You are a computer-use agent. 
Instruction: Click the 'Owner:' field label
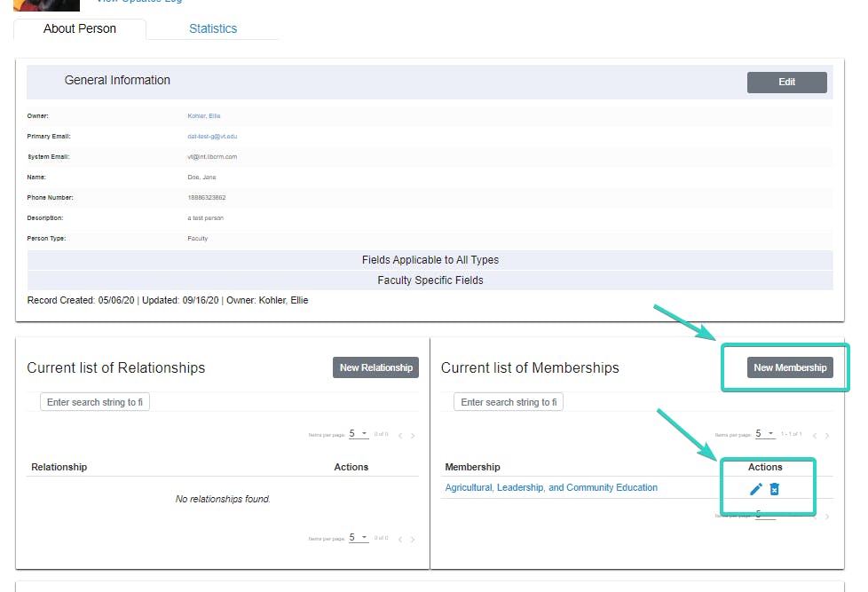coord(37,115)
